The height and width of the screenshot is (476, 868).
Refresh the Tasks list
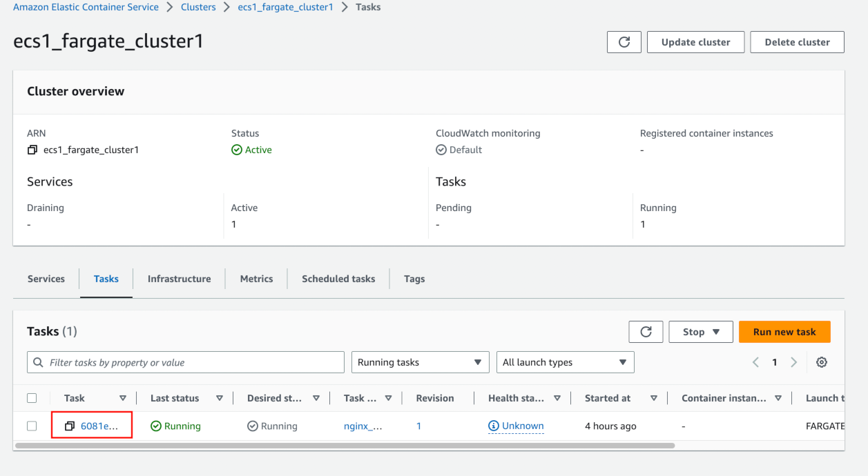pyautogui.click(x=646, y=332)
